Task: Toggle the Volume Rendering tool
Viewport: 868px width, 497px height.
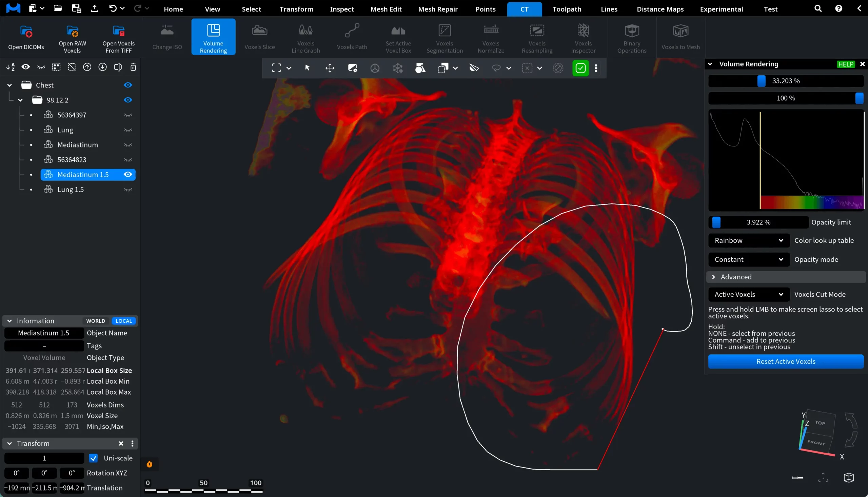Action: [213, 37]
